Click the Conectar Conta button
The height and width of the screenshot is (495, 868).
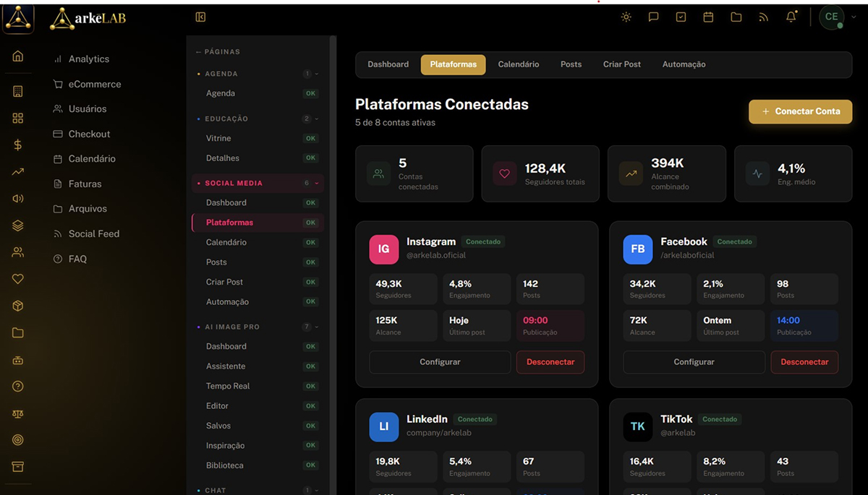point(800,111)
